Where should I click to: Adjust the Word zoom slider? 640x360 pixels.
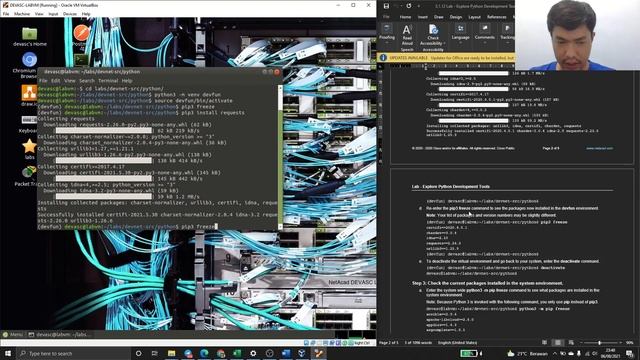[599, 342]
